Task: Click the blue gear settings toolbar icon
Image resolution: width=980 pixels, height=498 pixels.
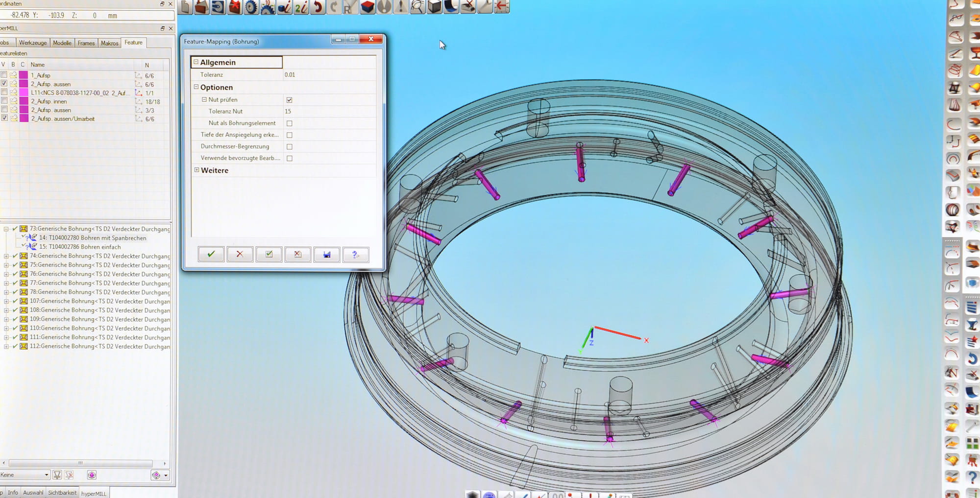Action: pyautogui.click(x=251, y=7)
